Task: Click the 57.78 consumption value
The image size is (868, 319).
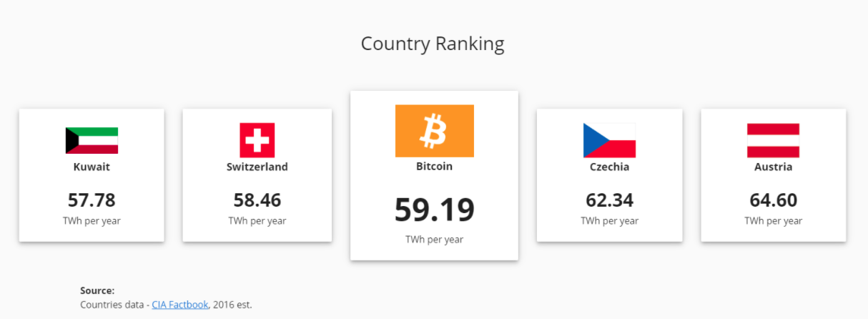Action: [92, 200]
